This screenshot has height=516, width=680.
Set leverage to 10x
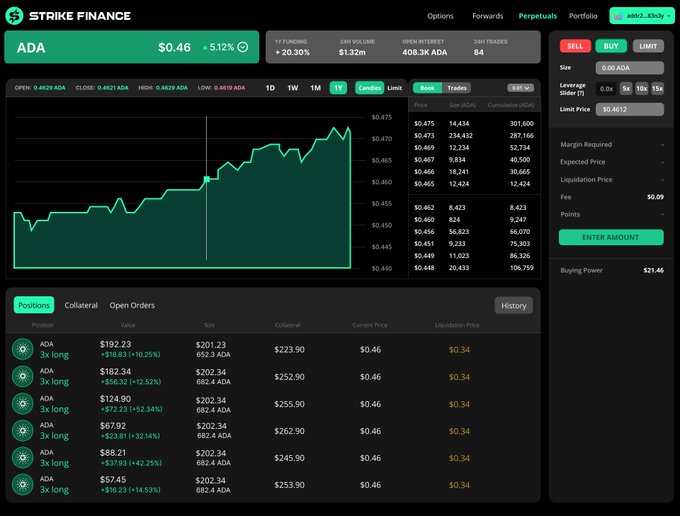coord(641,88)
